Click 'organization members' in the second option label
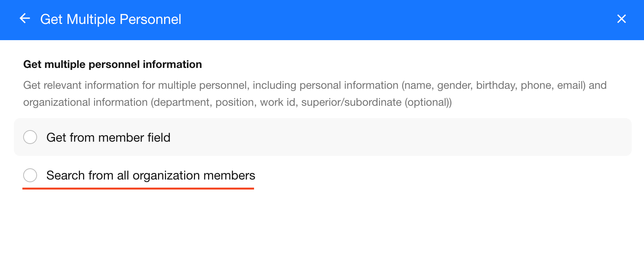 (x=194, y=175)
